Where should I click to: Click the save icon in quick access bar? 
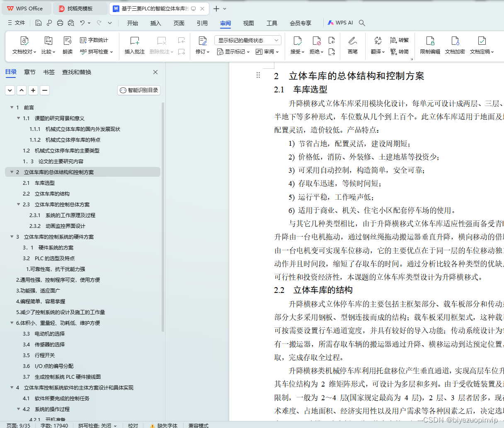[39, 23]
